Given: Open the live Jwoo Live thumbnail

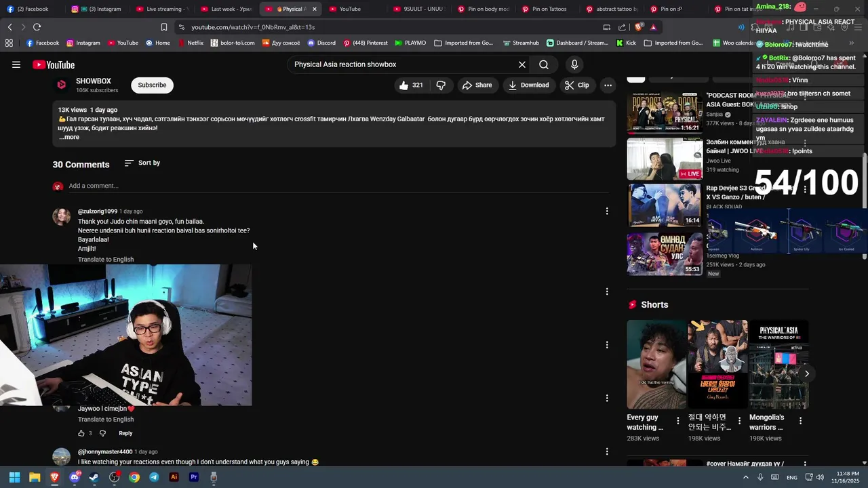Looking at the screenshot, I should 665,159.
